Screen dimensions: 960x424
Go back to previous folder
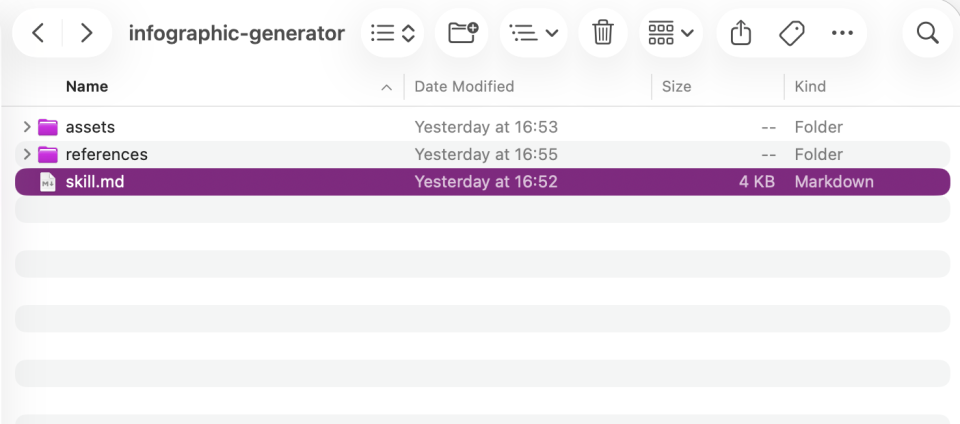[x=38, y=33]
